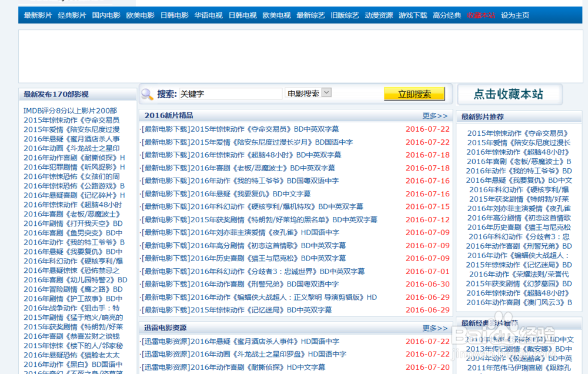Screen dimensions: 588x374
Task: Open left sidebar 2016年剧情《打开我天空》 link
Action: point(73,223)
